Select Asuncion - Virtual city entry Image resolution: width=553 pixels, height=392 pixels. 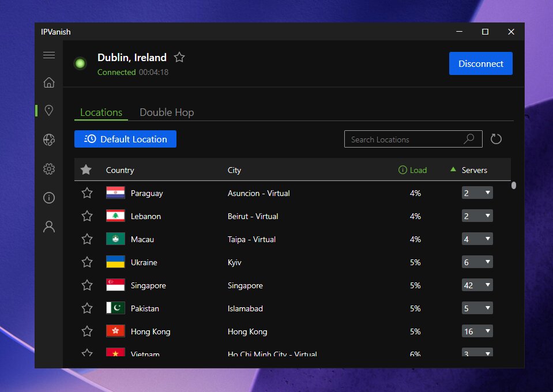coord(258,193)
